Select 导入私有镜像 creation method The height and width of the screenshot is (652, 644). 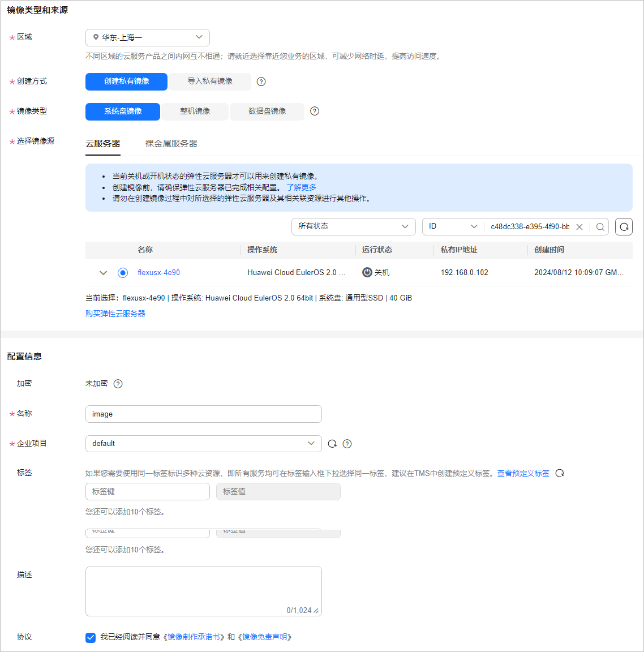pos(210,81)
